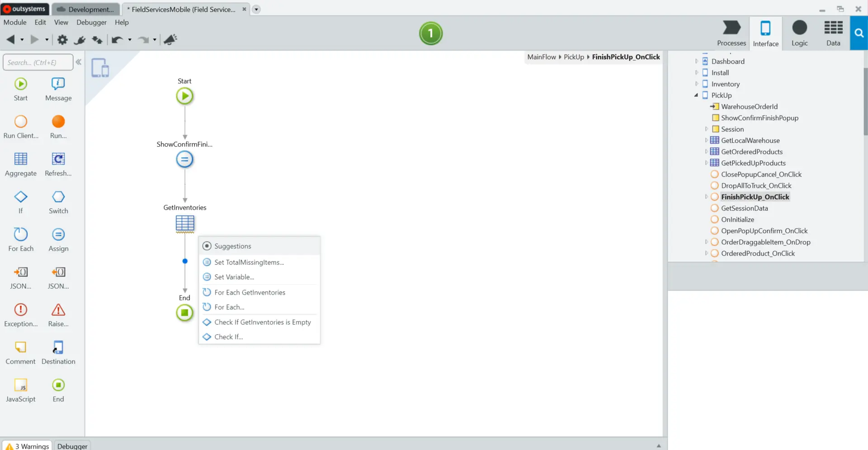Select the Aggregate tool in toolbox
The image size is (868, 450).
21,159
